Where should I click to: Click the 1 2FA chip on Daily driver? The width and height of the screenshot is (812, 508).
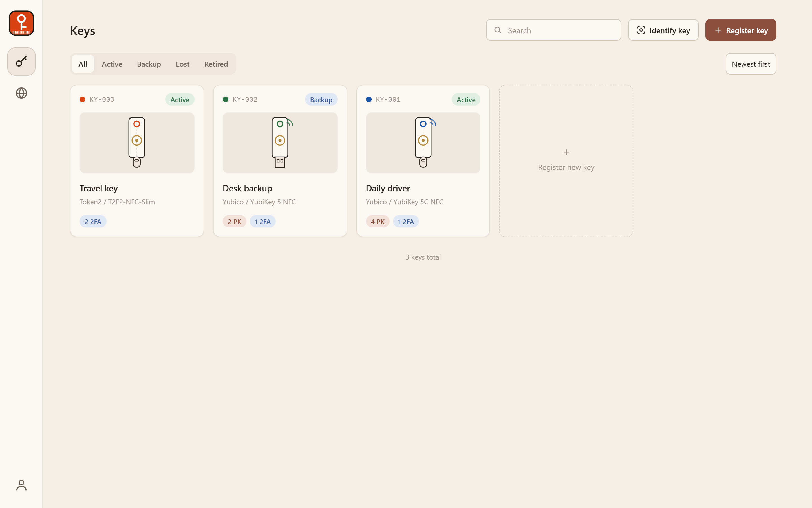click(406, 222)
